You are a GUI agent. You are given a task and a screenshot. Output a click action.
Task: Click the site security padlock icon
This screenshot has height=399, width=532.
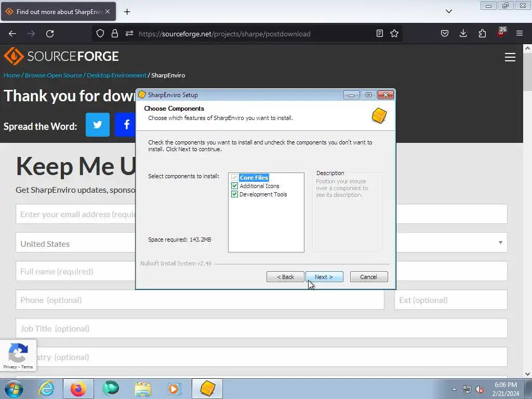[115, 33]
